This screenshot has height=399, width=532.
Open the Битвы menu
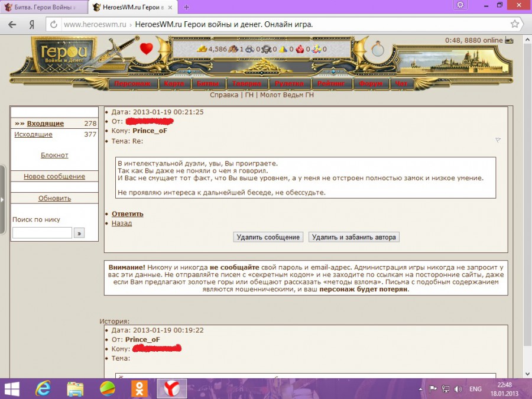point(207,83)
